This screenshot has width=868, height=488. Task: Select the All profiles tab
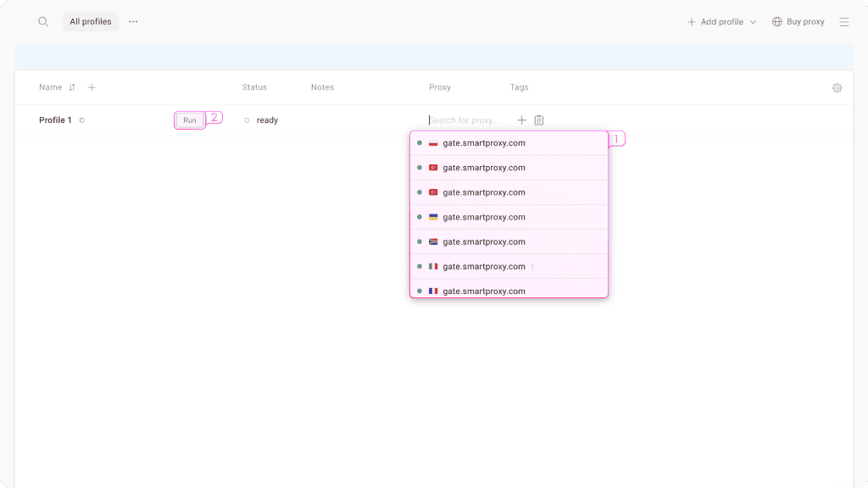tap(90, 22)
